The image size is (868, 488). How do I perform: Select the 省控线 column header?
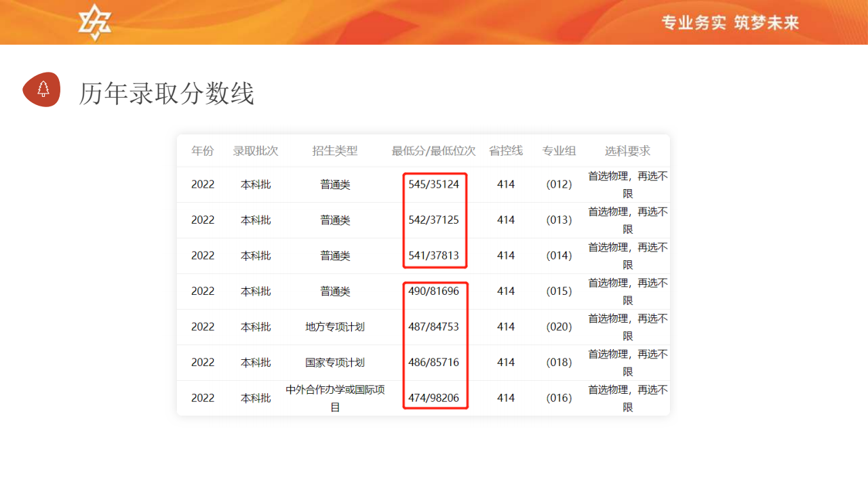coord(506,150)
